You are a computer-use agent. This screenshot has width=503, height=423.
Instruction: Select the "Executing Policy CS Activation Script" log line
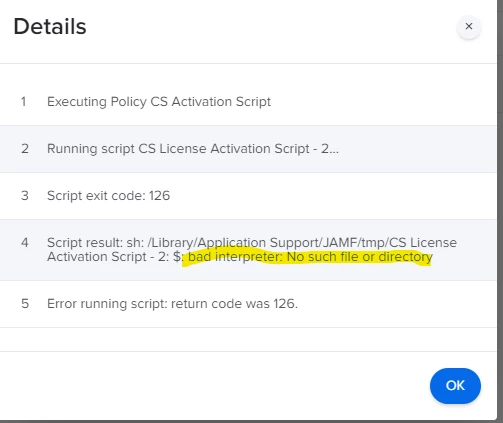[x=159, y=102]
